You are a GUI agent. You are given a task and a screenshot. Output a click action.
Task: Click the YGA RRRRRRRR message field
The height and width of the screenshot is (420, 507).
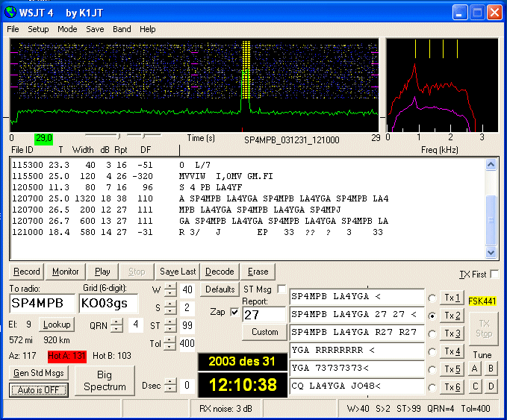(357, 350)
